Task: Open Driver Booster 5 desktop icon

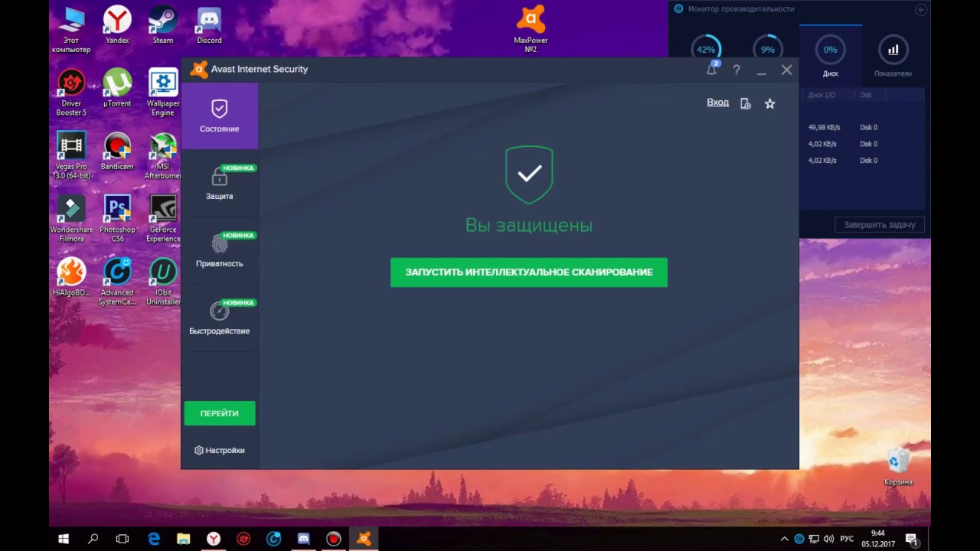Action: pyautogui.click(x=71, y=93)
